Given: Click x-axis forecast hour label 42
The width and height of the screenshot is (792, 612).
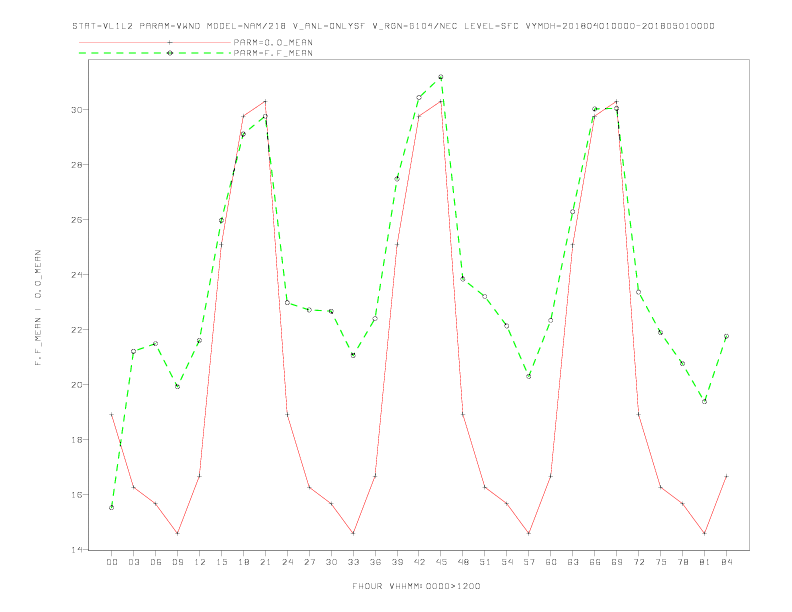Looking at the screenshot, I should coord(419,562).
